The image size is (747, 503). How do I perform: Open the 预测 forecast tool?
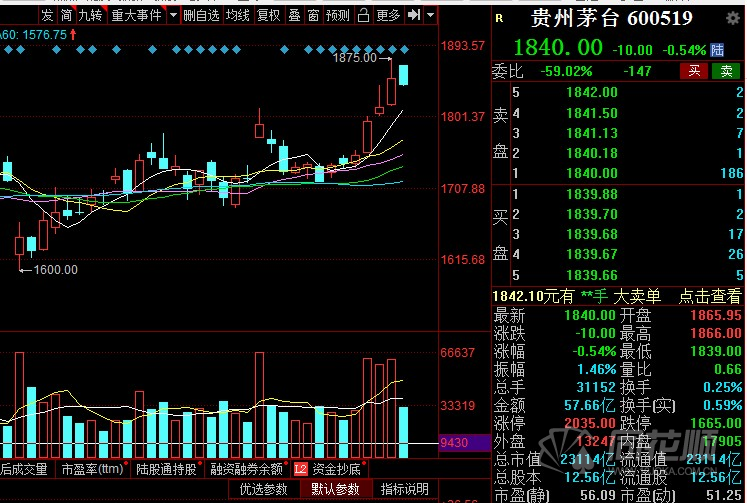(x=338, y=16)
